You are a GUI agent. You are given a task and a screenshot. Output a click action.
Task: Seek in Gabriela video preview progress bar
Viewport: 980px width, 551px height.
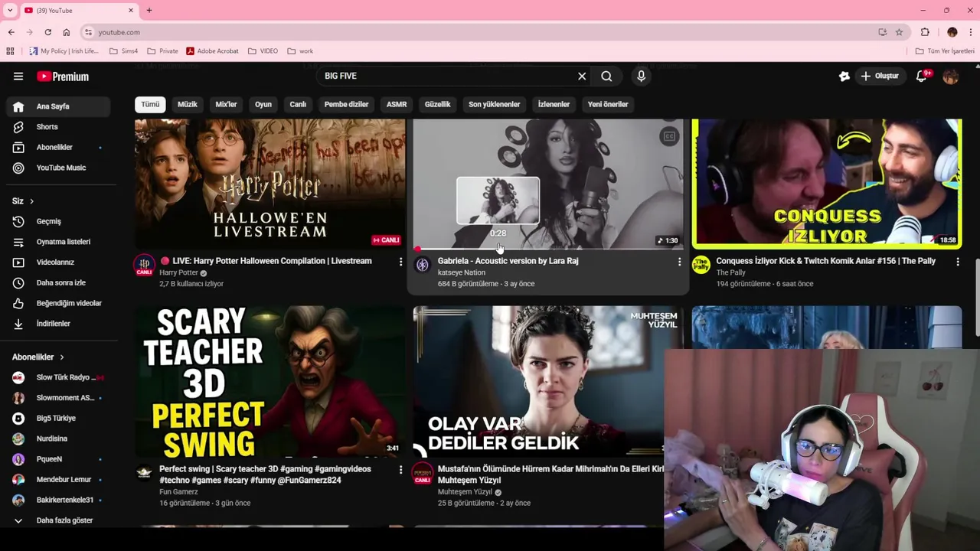(x=548, y=249)
